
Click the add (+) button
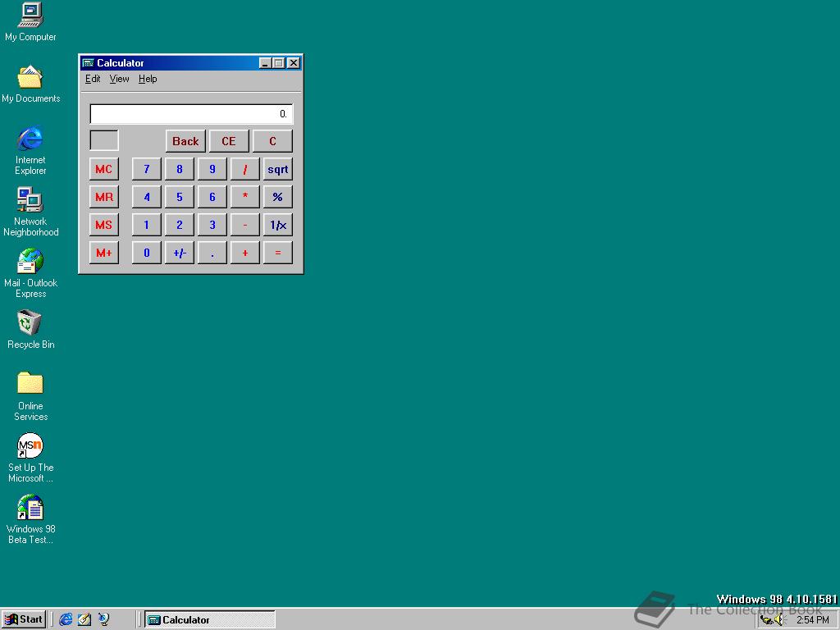click(x=244, y=253)
